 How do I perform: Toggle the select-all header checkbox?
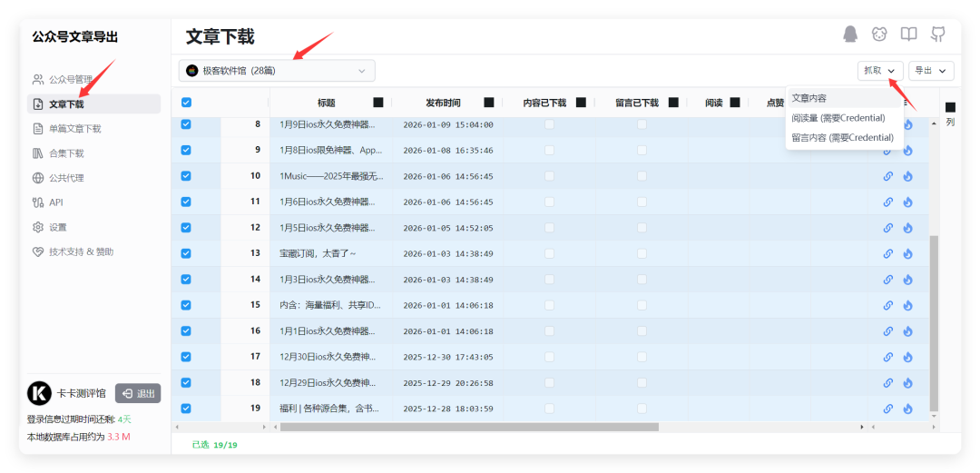point(186,103)
